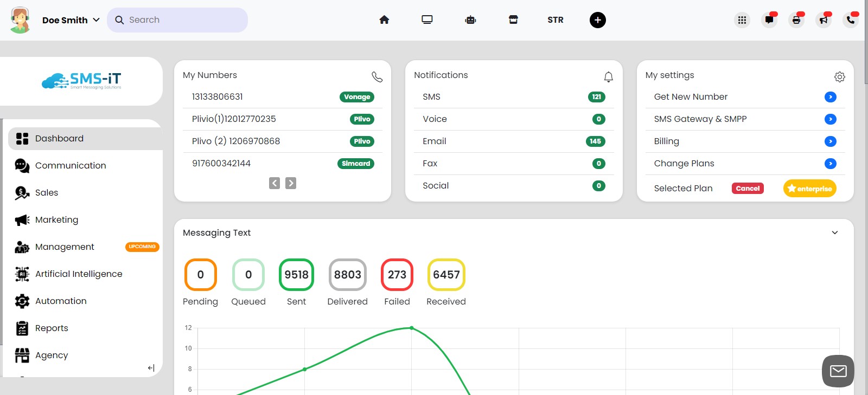Click the black plus add button
The width and height of the screenshot is (868, 395).
point(597,20)
